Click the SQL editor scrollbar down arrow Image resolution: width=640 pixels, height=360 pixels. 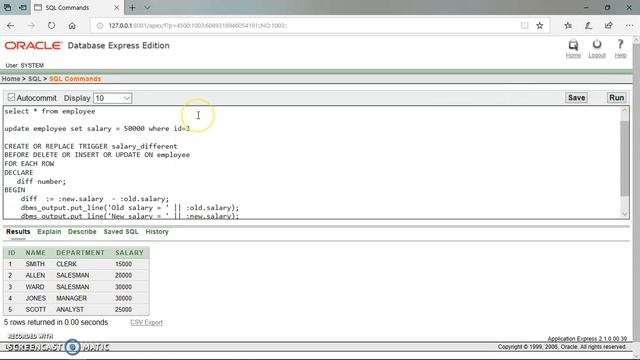pyautogui.click(x=624, y=214)
